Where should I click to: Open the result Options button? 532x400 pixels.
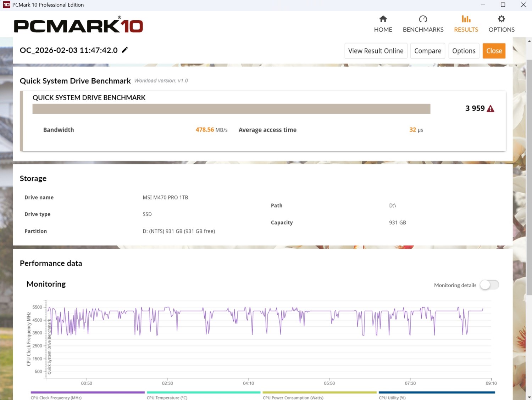click(x=464, y=51)
